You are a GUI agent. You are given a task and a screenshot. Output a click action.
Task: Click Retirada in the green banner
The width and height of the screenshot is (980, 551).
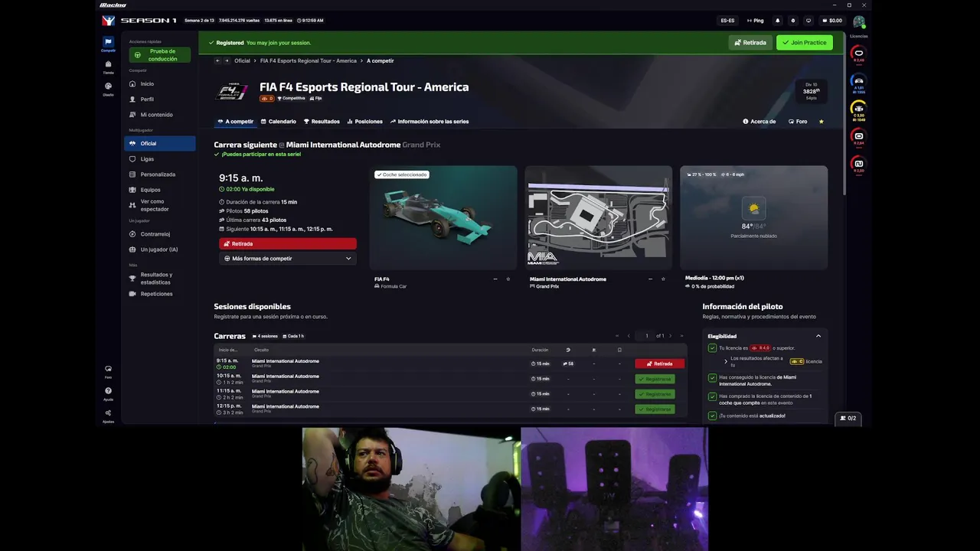(750, 43)
